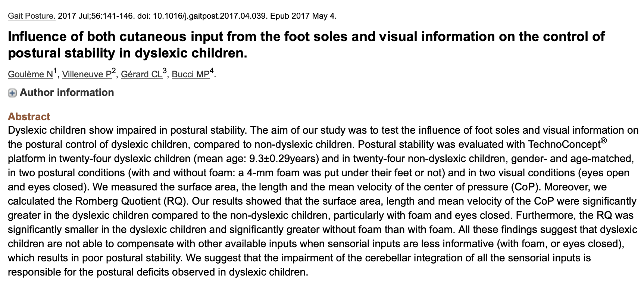This screenshot has height=286, width=644.
Task: Open author Villeneuve P link
Action: pos(87,74)
